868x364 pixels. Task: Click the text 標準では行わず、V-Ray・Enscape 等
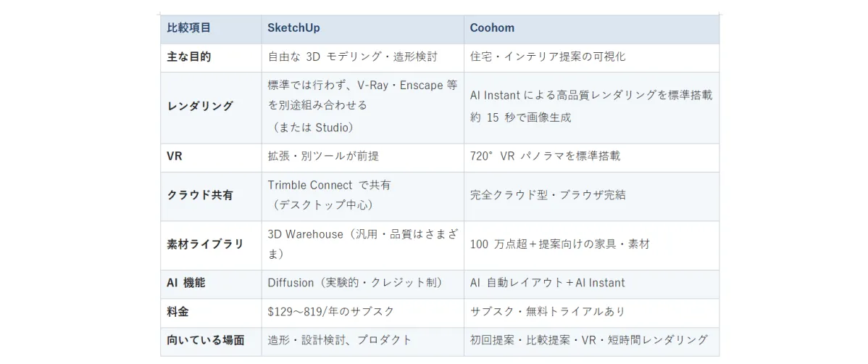(362, 86)
